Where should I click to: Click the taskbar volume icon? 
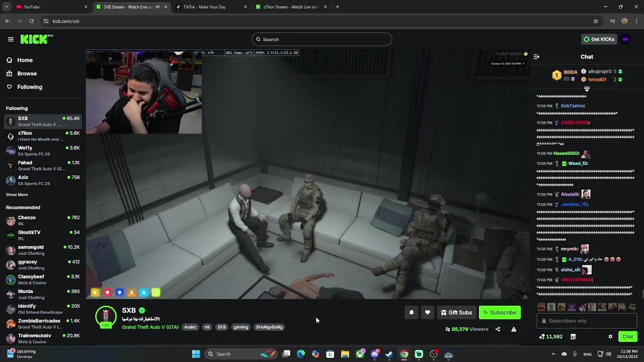point(608,354)
